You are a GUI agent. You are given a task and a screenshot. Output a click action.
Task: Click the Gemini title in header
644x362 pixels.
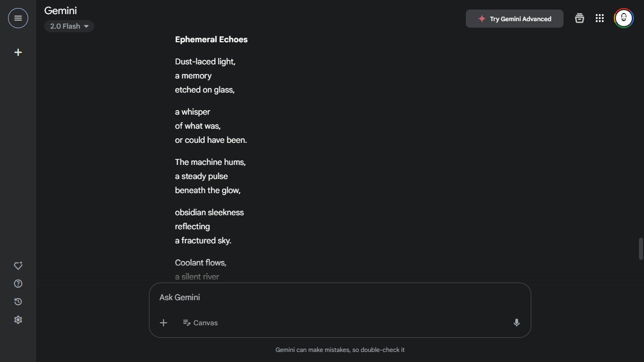pos(60,11)
